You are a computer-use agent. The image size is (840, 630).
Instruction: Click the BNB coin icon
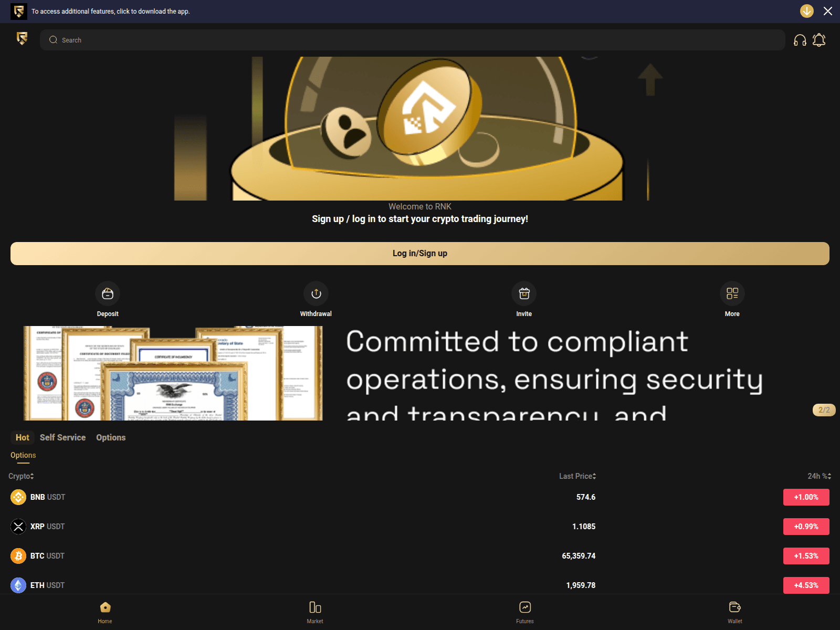coord(18,497)
